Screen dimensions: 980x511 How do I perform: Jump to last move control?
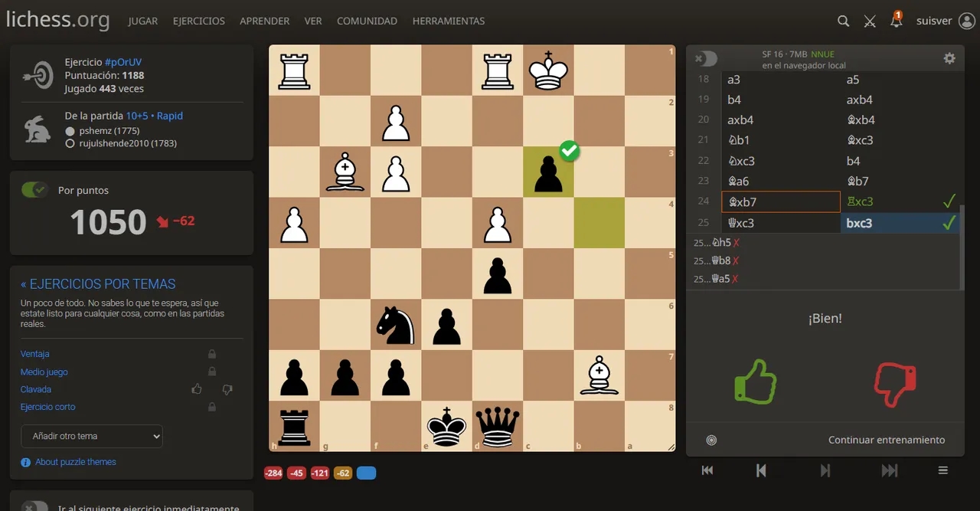click(x=890, y=470)
